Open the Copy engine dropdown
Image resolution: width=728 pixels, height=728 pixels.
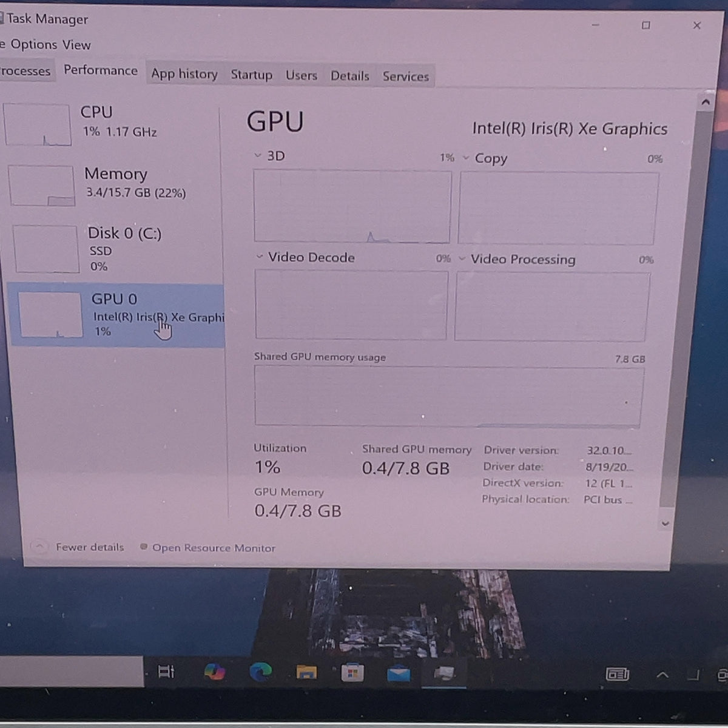[x=466, y=158]
